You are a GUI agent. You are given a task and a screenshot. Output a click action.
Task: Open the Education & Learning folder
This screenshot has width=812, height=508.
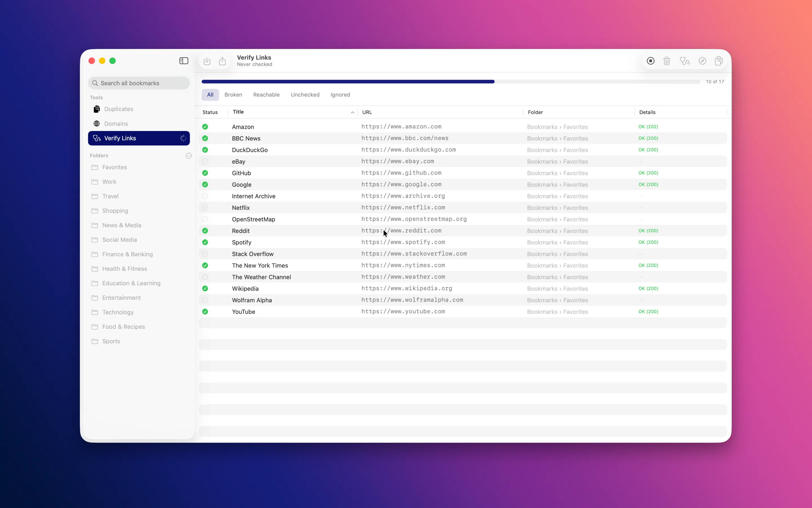click(x=139, y=283)
